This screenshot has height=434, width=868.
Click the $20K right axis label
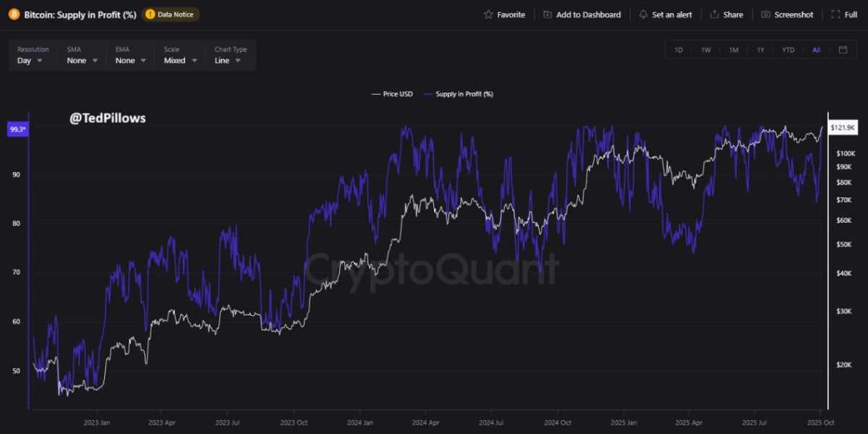tap(843, 365)
